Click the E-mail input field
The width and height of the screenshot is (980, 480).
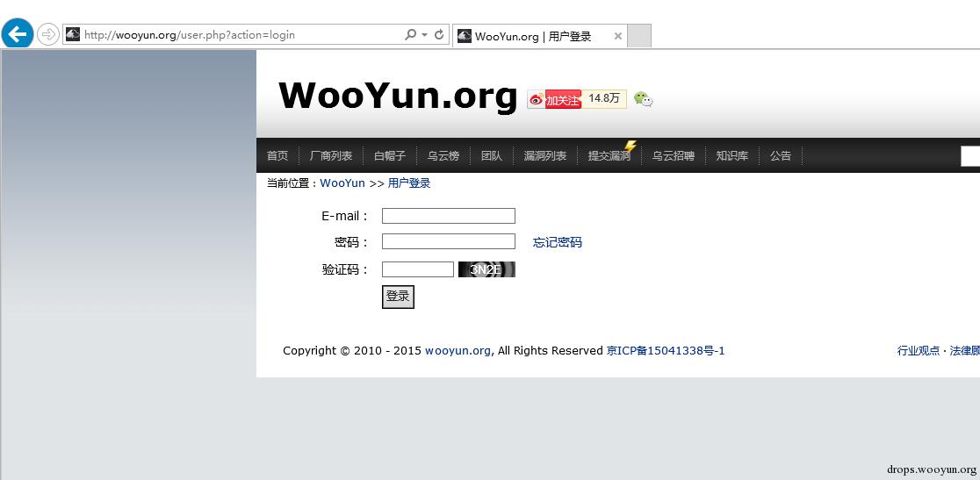[449, 216]
